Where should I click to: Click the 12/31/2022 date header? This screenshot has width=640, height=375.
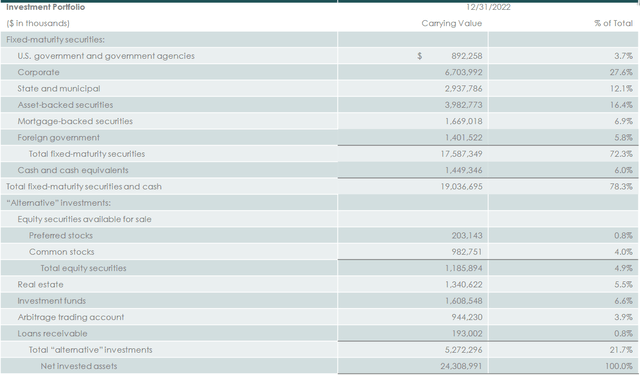point(488,7)
